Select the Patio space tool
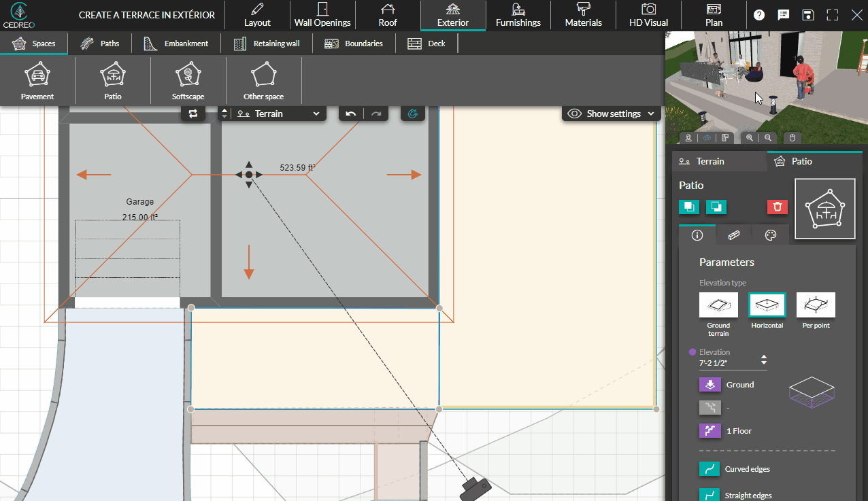Image resolution: width=868 pixels, height=501 pixels. click(113, 81)
